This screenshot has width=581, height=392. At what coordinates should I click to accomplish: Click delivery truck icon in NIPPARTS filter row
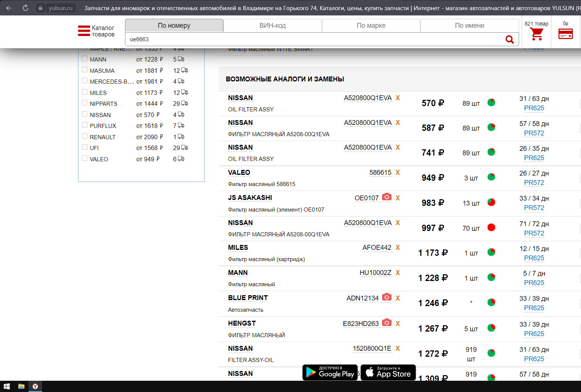coord(185,104)
